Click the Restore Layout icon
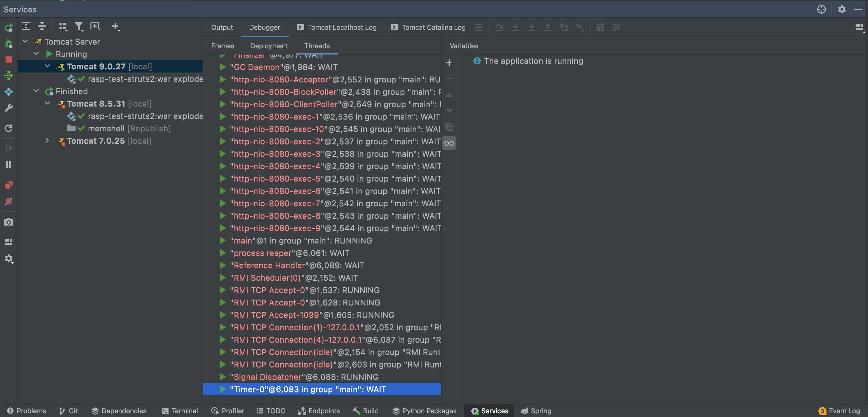The width and height of the screenshot is (868, 417). pyautogui.click(x=9, y=242)
